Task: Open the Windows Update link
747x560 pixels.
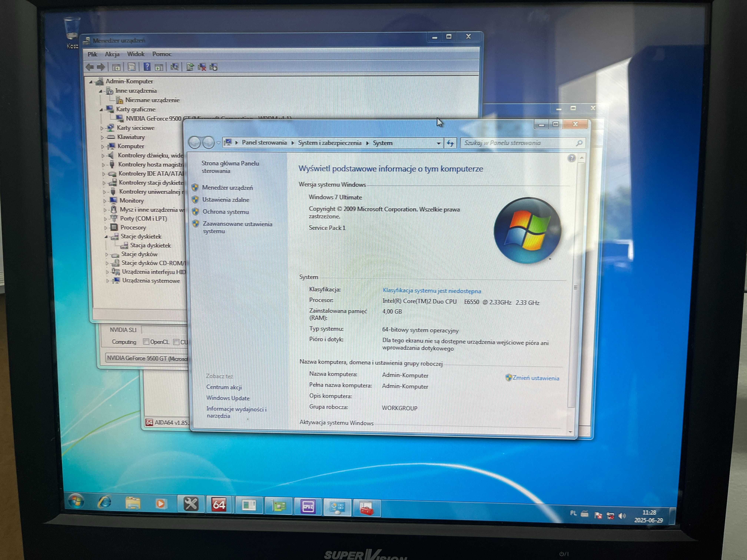Action: coord(228,398)
